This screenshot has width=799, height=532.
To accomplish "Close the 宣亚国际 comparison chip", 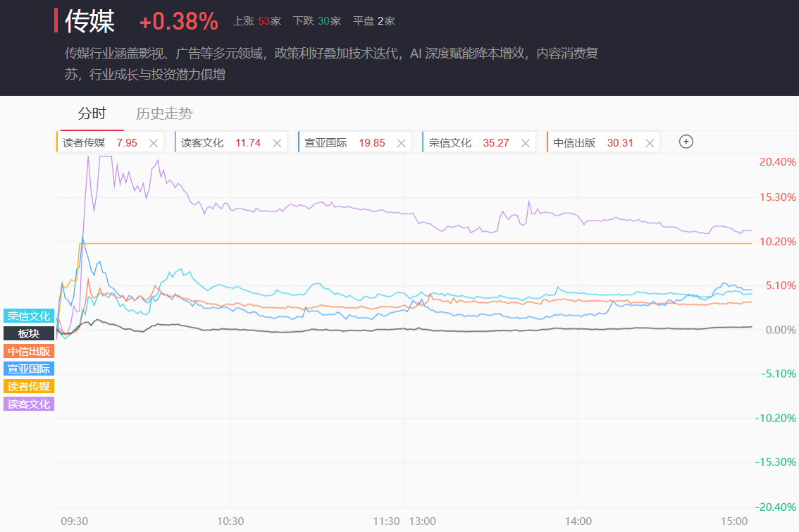I will (402, 143).
